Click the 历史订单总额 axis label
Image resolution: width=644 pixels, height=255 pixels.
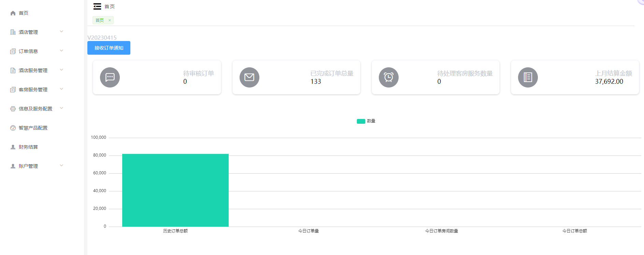[175, 231]
